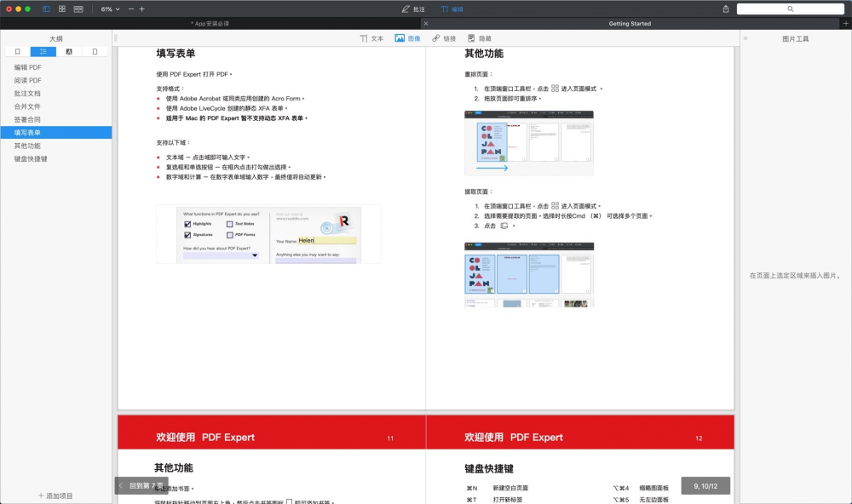Click the 9, 10/12 page indicator
852x504 pixels.
705,486
